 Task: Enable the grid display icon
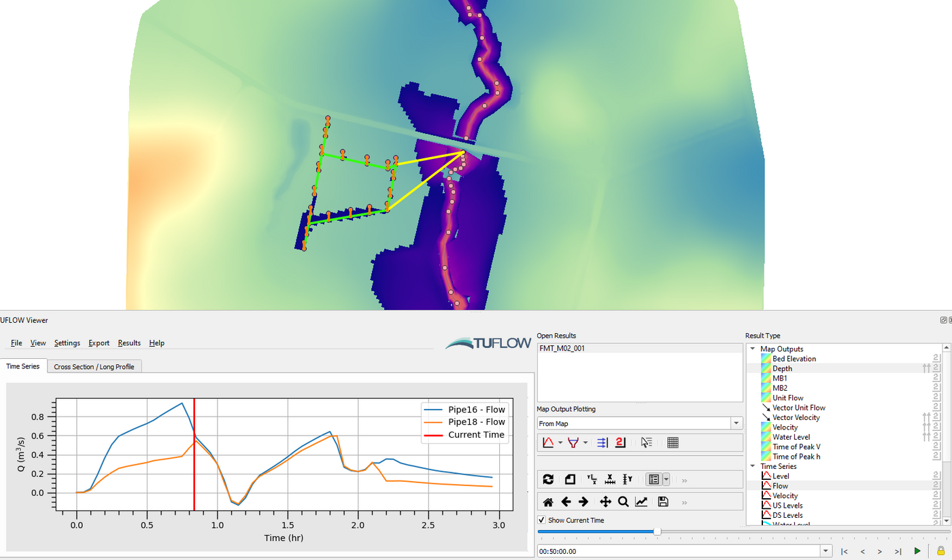click(672, 442)
